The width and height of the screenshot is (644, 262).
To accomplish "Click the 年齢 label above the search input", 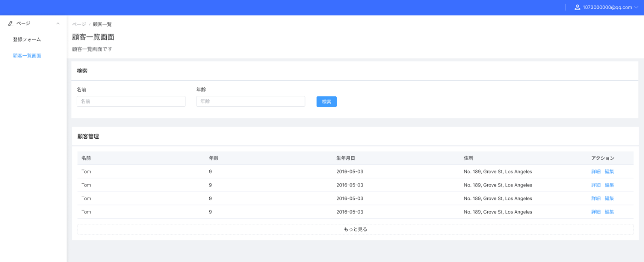I will point(201,89).
